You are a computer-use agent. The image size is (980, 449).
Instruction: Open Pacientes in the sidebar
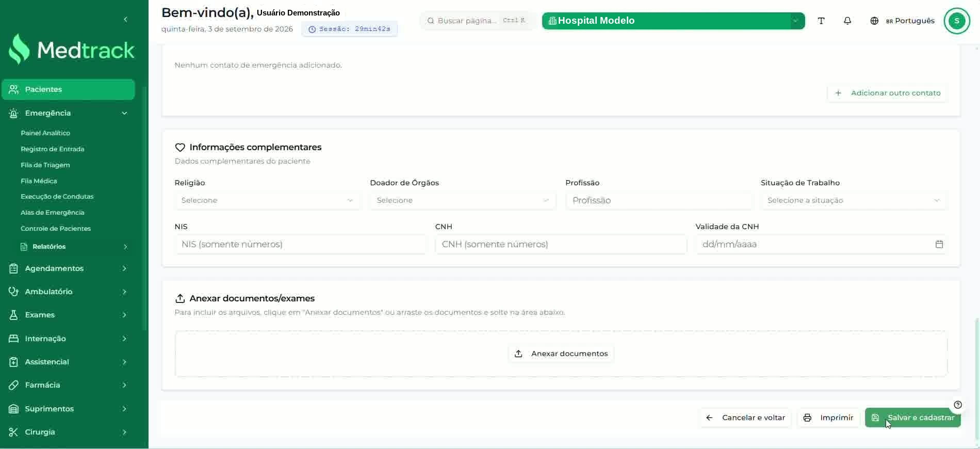pyautogui.click(x=69, y=89)
